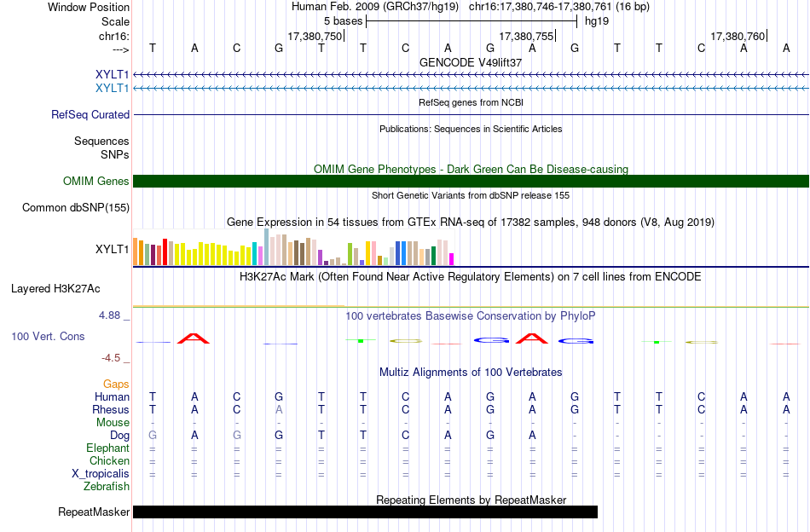The width and height of the screenshot is (810, 532).
Task: Open the OMIM Genes track label
Action: click(96, 182)
